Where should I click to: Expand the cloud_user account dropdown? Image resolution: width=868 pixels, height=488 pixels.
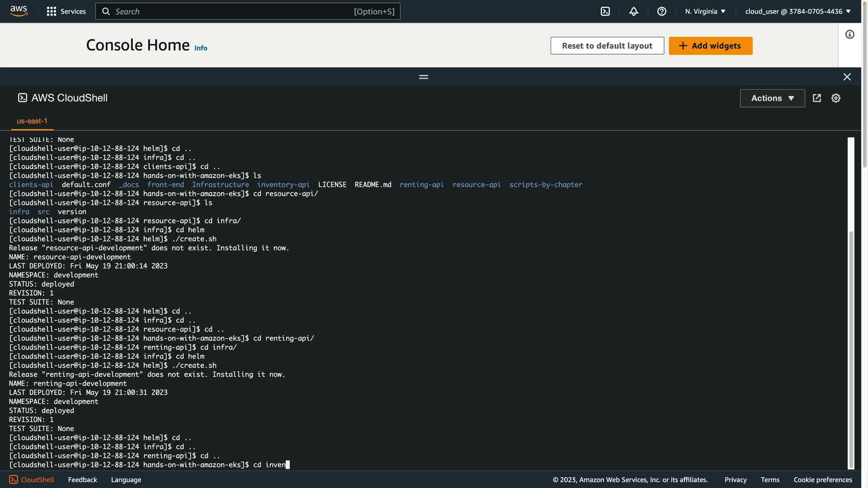[x=797, y=11]
